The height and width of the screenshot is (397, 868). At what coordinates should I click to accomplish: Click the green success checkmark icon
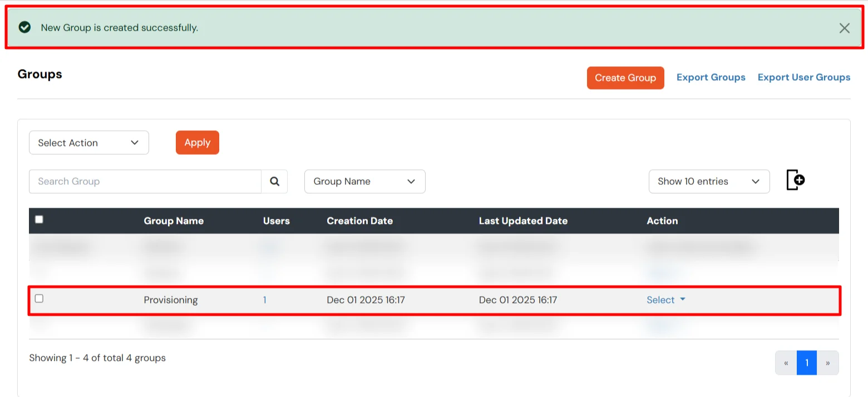tap(24, 27)
